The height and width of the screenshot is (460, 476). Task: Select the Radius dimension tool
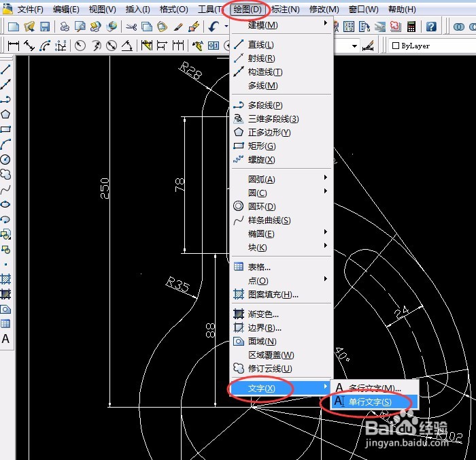[x=80, y=46]
